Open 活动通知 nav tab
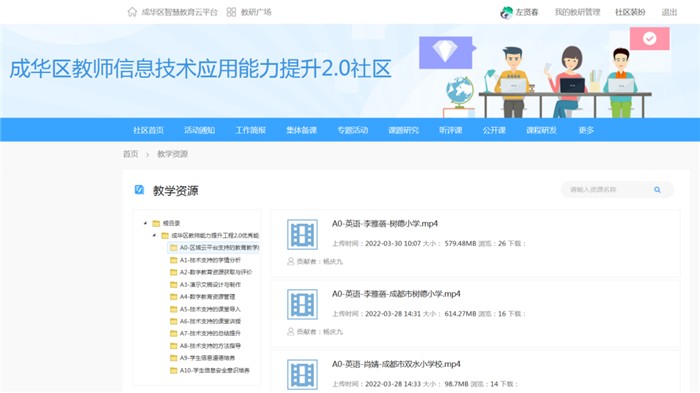700x393 pixels. pos(200,130)
